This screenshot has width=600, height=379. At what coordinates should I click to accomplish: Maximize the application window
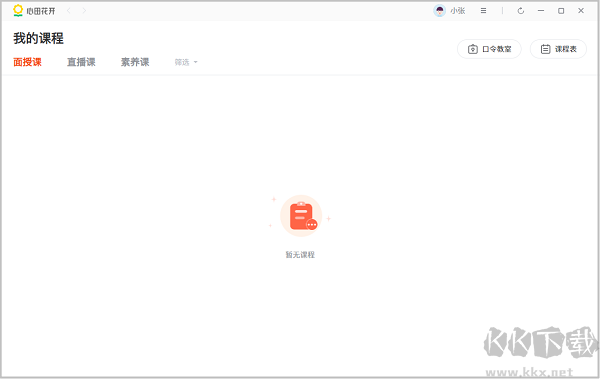(x=561, y=11)
